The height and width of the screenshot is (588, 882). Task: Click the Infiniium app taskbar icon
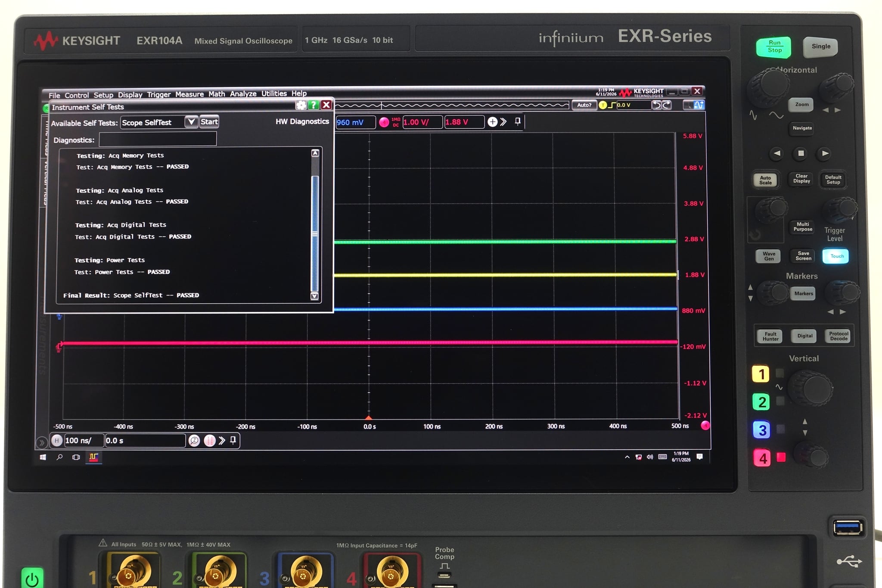tap(93, 457)
